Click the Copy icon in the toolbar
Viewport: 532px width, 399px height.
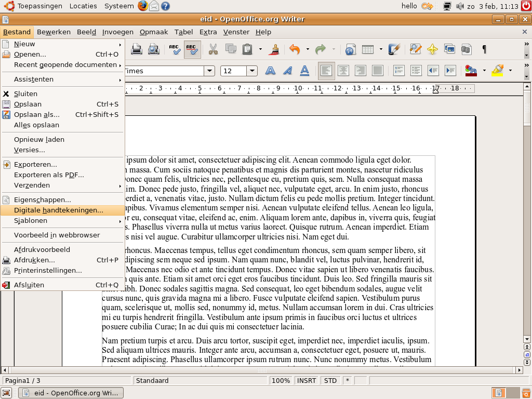[x=230, y=49]
